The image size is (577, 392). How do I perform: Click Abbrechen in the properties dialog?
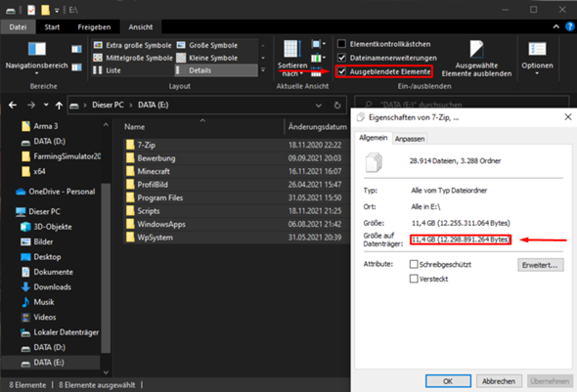pyautogui.click(x=498, y=381)
